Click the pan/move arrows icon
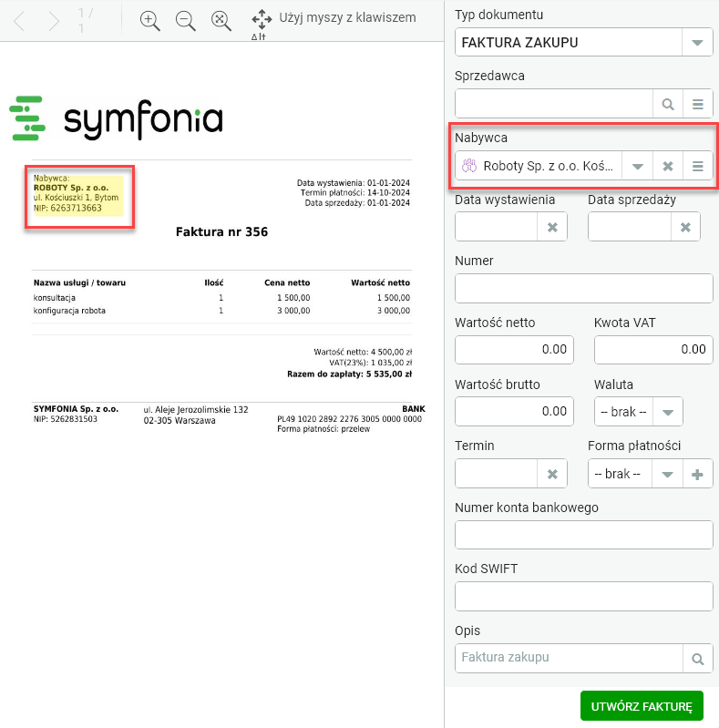Viewport: 719px width, 728px height. click(262, 19)
